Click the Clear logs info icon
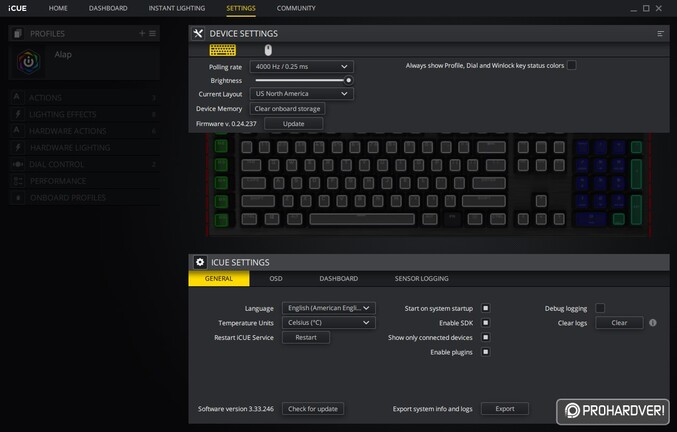Viewport: 677px width, 432px height. (x=653, y=322)
